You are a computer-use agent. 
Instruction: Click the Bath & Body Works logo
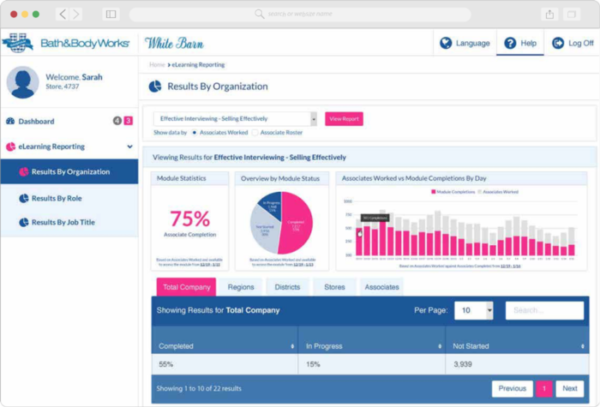(66, 43)
